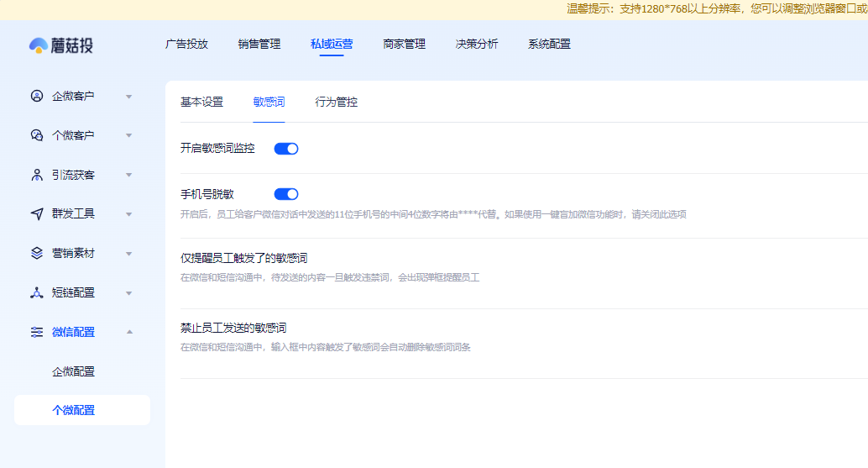Open 广告投放 in top navigation
The width and height of the screenshot is (868, 468).
[186, 44]
